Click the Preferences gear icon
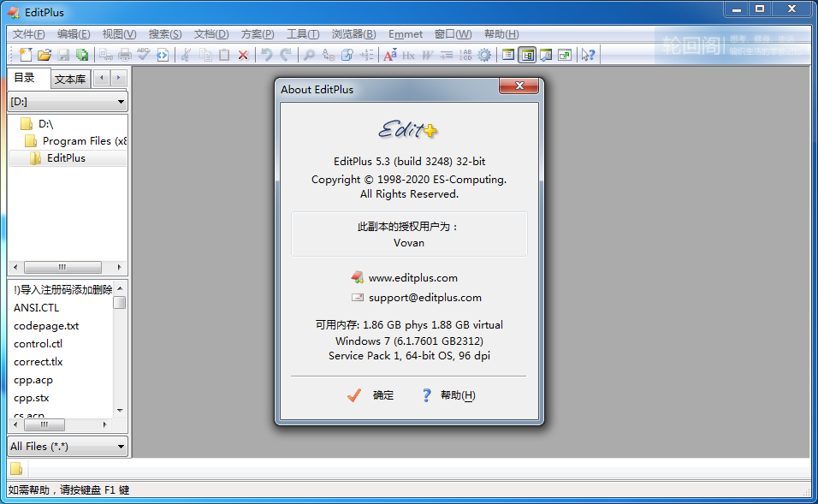 pos(485,55)
